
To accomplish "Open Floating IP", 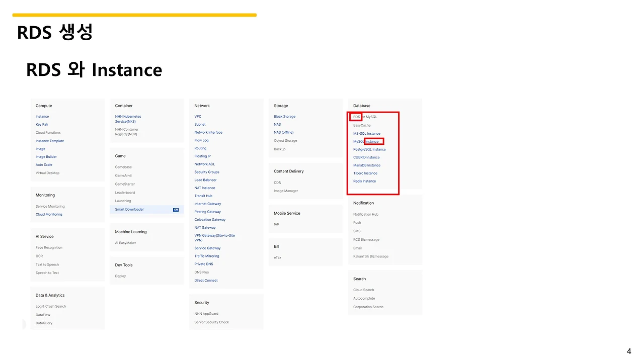I will click(x=203, y=156).
